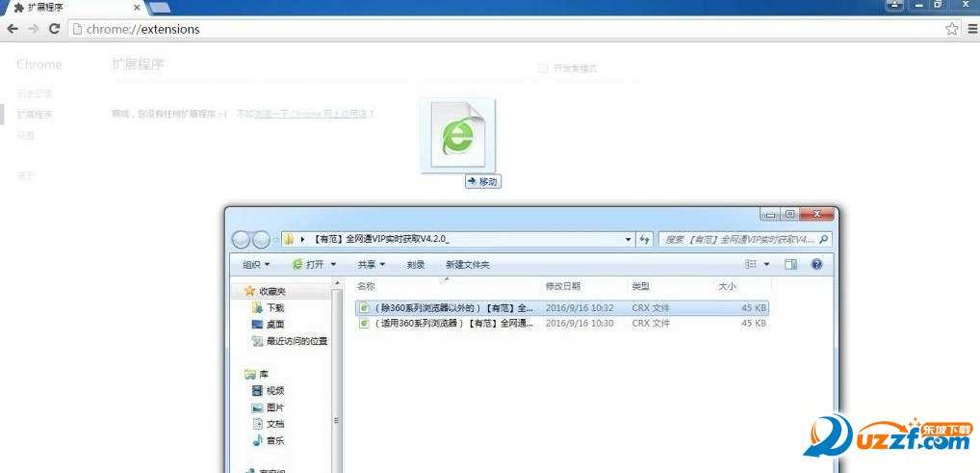The image size is (980, 473).
Task: Click Chrome's reload page icon
Action: (x=55, y=29)
